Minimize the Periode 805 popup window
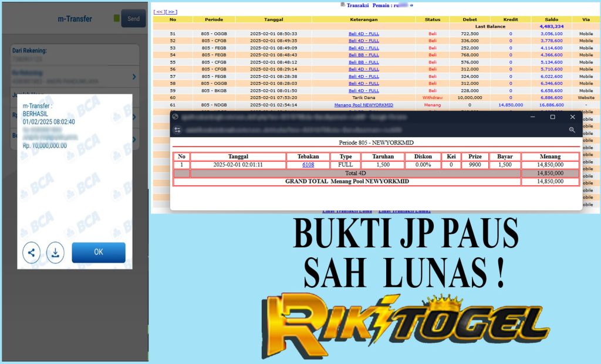The width and height of the screenshot is (601, 364). click(532, 117)
